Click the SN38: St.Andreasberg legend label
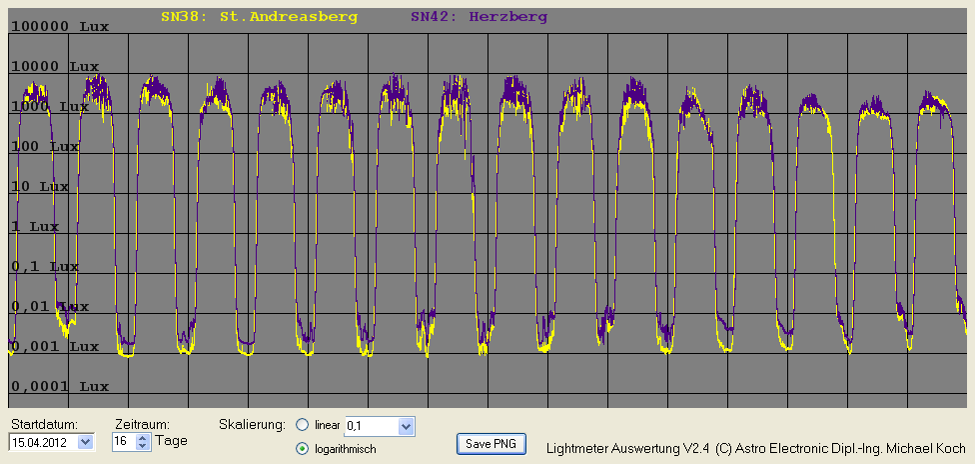This screenshot has width=980, height=476. pyautogui.click(x=259, y=18)
